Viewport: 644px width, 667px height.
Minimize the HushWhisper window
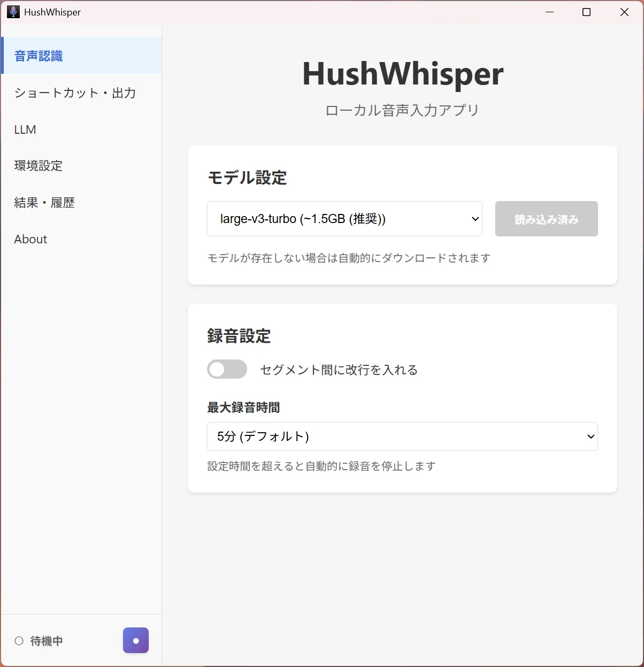549,12
